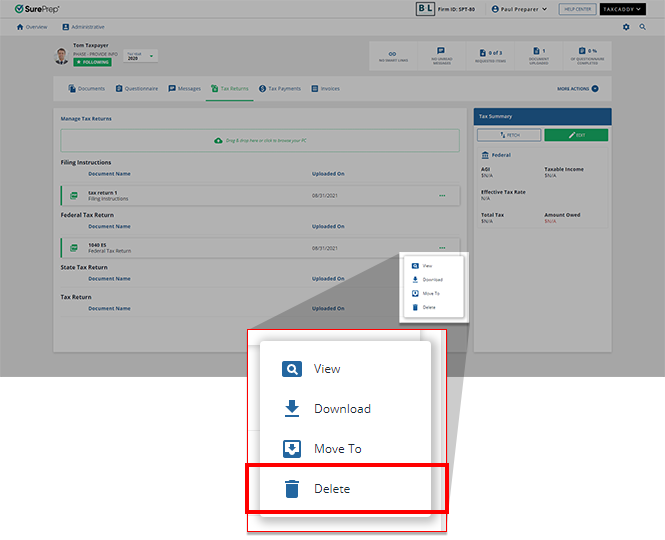Click the PDF icon for tax return 1
Screen dimensions: 665x540
(x=74, y=196)
